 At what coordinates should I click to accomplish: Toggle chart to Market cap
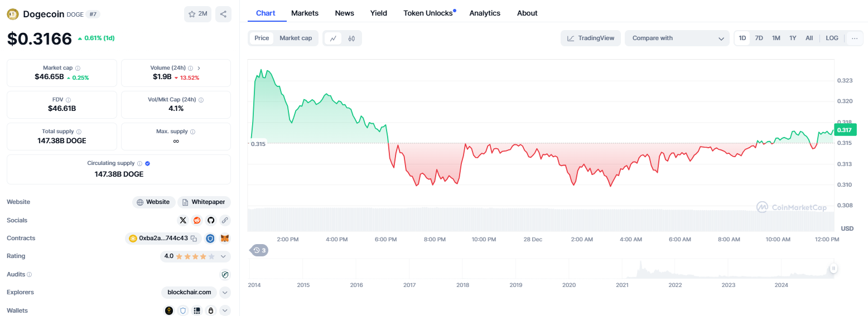point(296,38)
